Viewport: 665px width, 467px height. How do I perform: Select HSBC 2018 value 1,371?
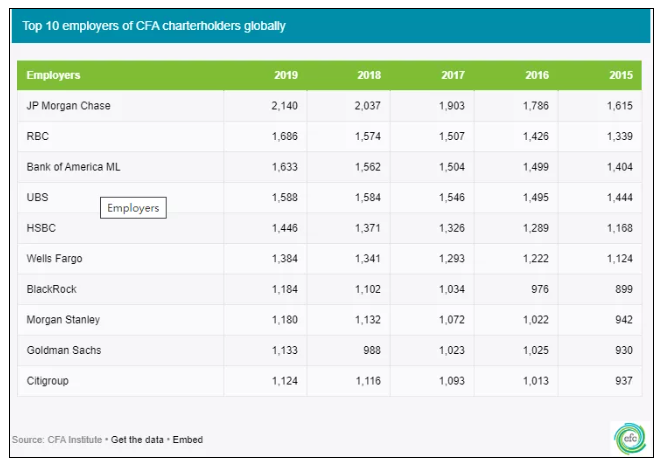point(368,228)
